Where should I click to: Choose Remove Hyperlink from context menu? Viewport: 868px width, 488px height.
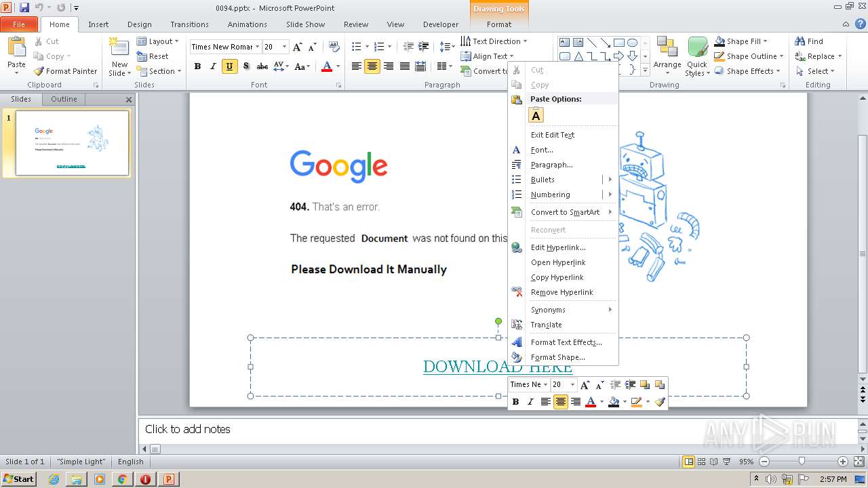pyautogui.click(x=562, y=292)
